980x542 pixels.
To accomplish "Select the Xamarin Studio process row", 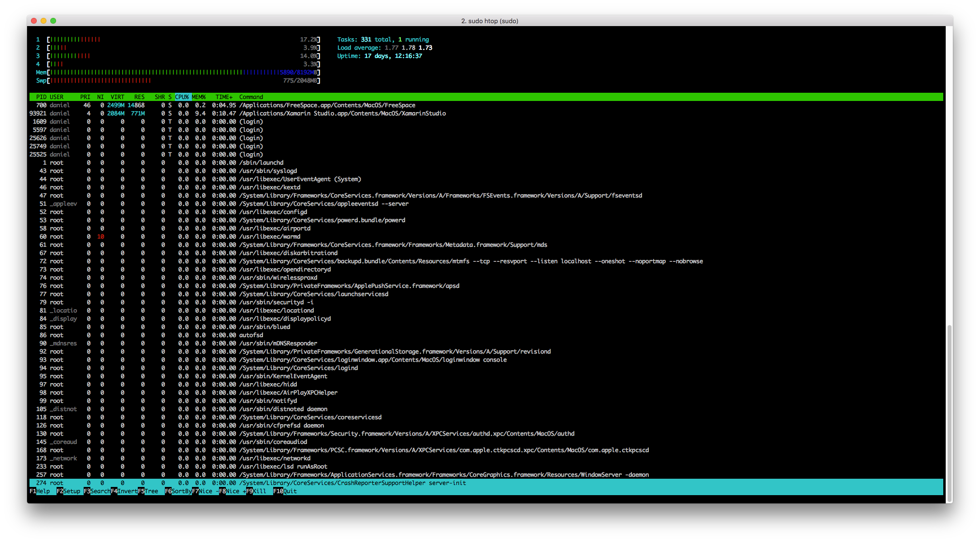I will 486,114.
